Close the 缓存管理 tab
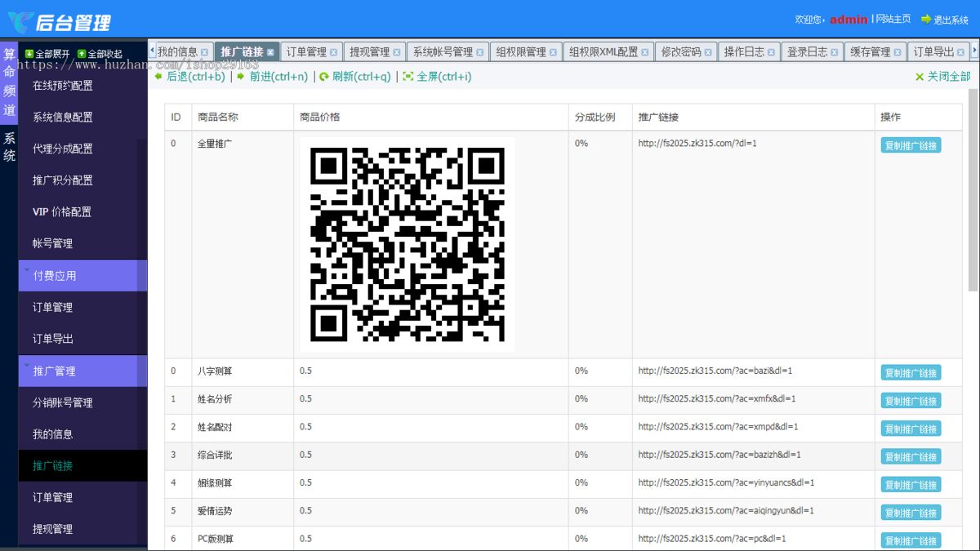980x551 pixels. [x=898, y=52]
